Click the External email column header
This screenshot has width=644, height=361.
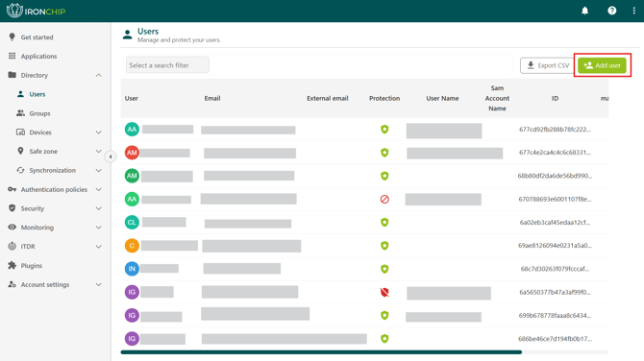(x=328, y=98)
